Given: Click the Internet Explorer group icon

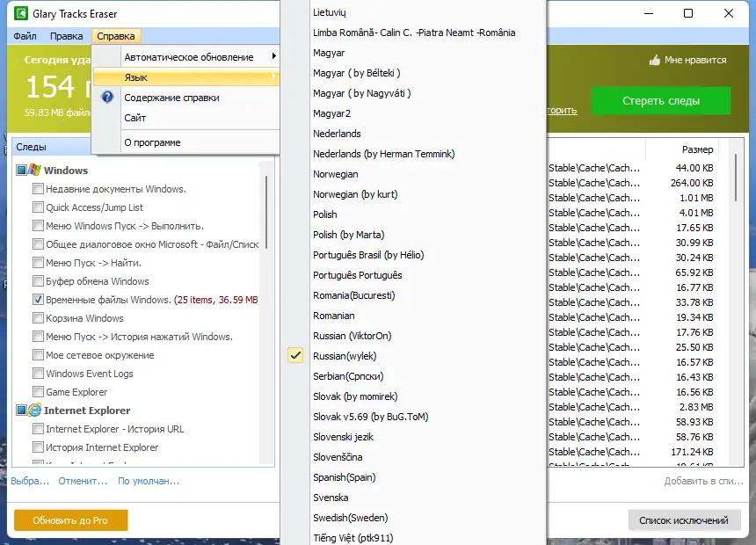Looking at the screenshot, I should coord(34,410).
